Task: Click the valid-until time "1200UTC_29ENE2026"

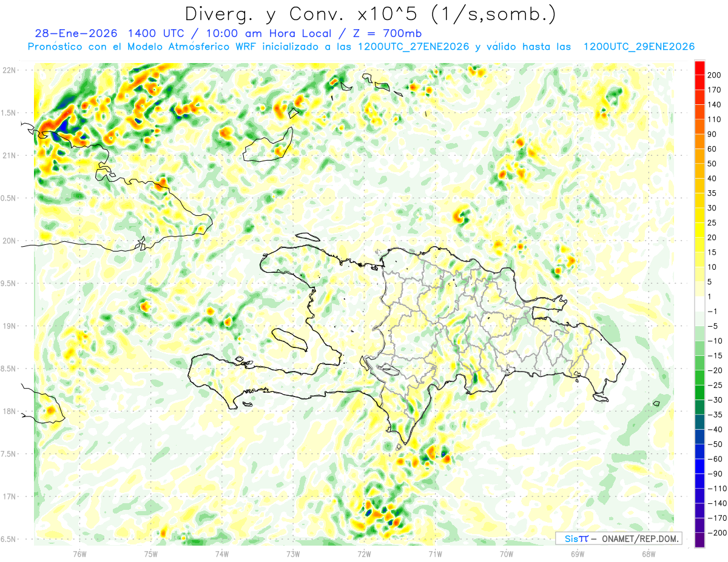Action: point(639,47)
